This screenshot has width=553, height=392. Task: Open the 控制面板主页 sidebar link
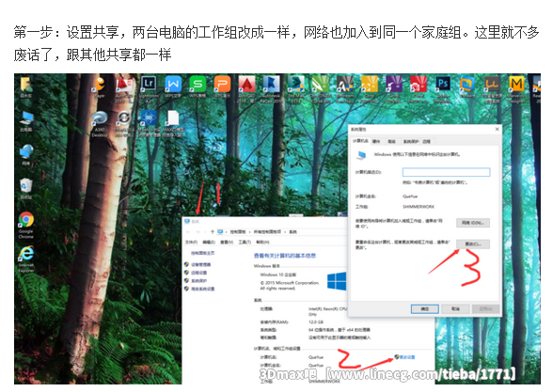(203, 253)
